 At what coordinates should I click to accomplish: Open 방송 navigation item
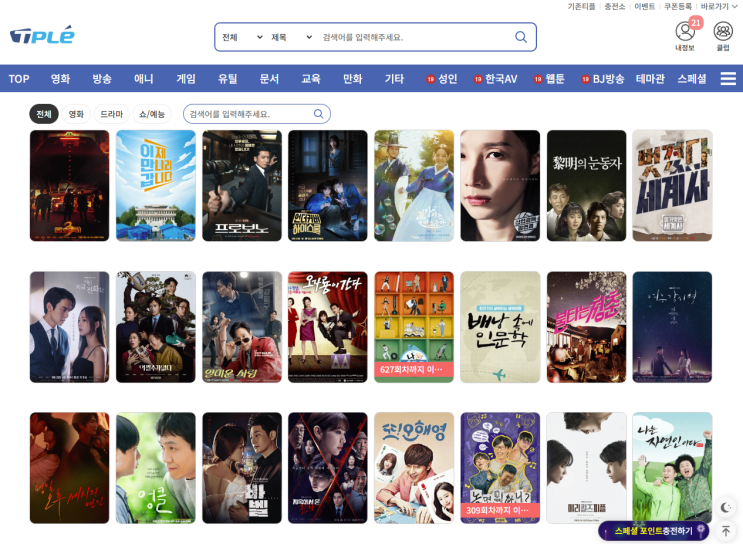coord(102,79)
